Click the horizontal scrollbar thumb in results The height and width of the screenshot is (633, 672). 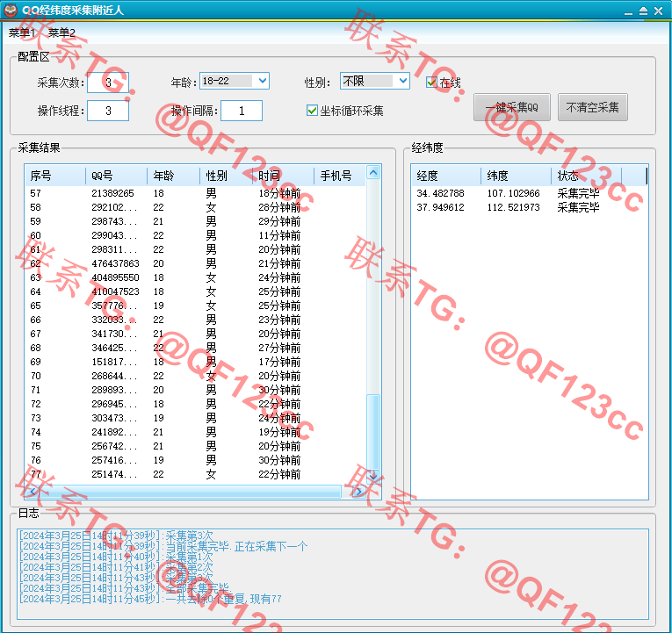[191, 492]
